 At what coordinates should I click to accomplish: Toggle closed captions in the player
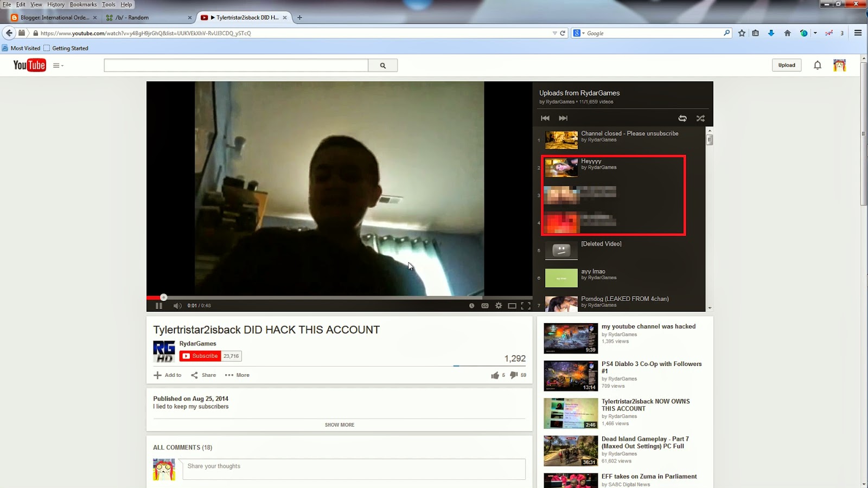[x=485, y=306]
